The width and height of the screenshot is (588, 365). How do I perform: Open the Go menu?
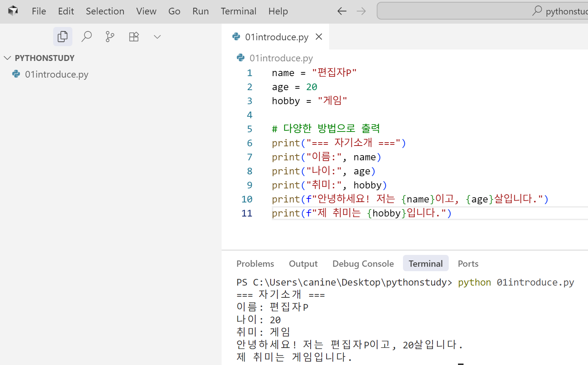(x=174, y=11)
